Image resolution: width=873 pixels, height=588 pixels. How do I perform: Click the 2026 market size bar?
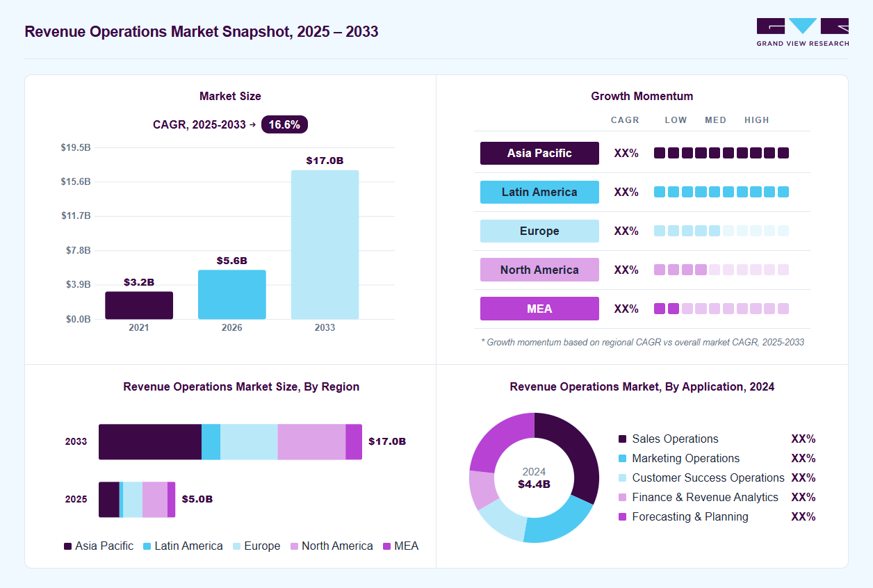232,295
